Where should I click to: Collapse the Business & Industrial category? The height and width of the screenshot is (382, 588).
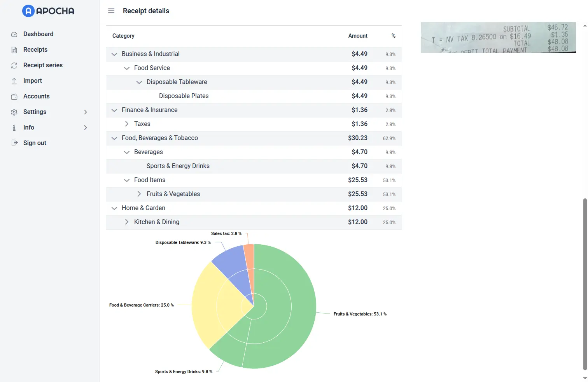pos(114,54)
